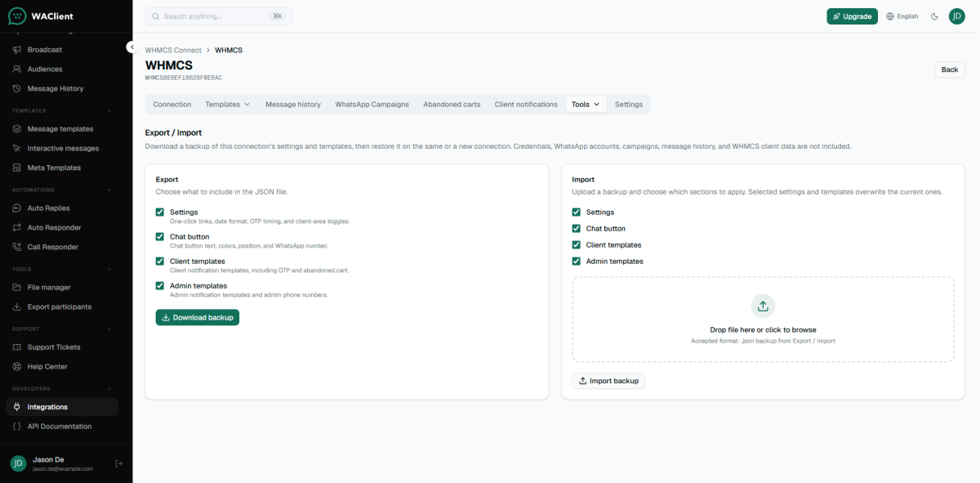The height and width of the screenshot is (483, 980).
Task: Uncheck Import Chat button checkbox
Action: [577, 229]
